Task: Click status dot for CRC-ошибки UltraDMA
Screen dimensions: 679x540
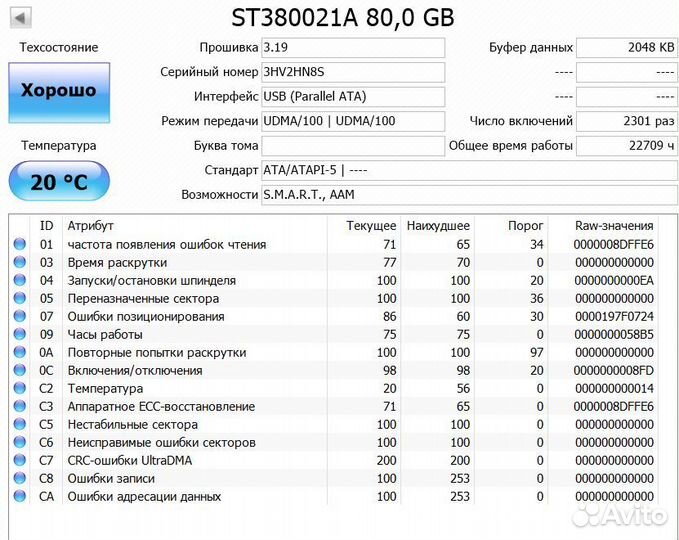Action: click(x=19, y=460)
